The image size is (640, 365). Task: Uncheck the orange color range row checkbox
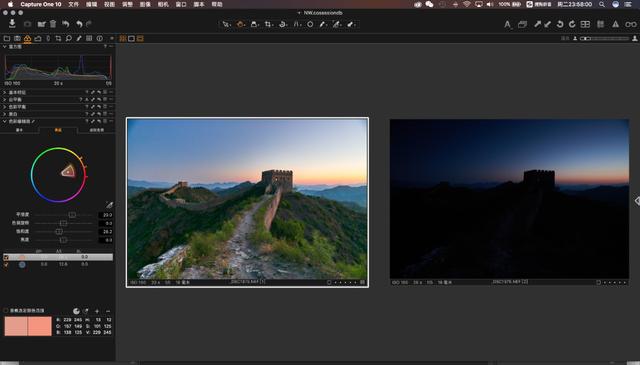click(6, 257)
